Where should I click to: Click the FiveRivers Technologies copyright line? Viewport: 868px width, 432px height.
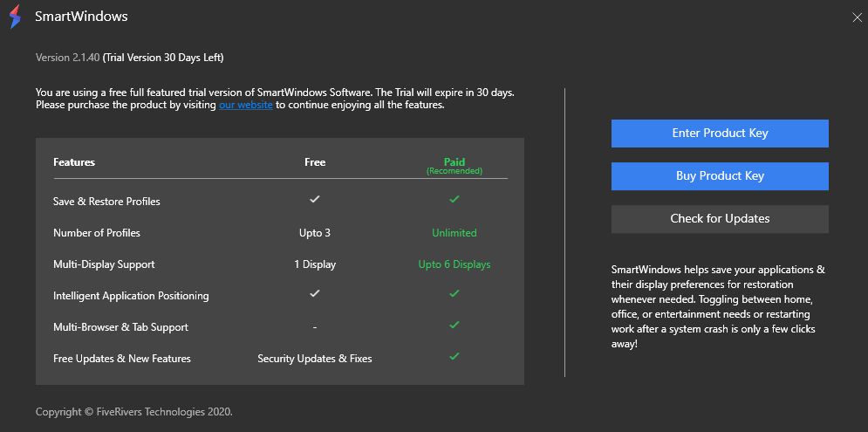pos(134,412)
